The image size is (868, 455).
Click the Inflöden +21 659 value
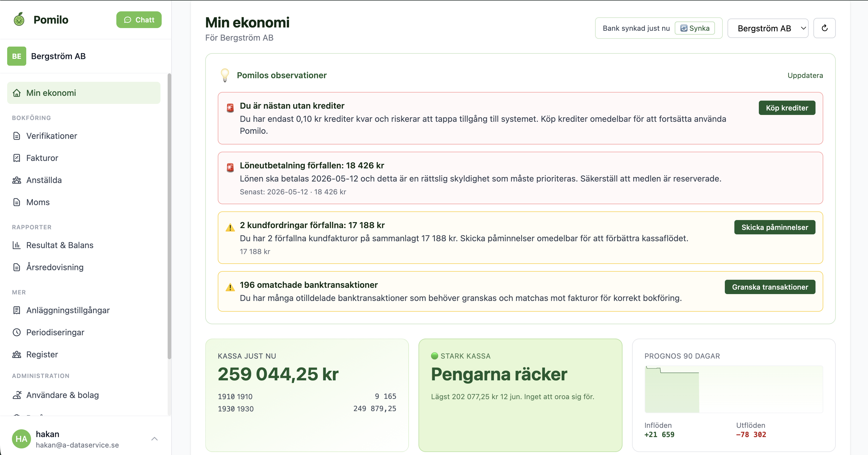pyautogui.click(x=660, y=434)
